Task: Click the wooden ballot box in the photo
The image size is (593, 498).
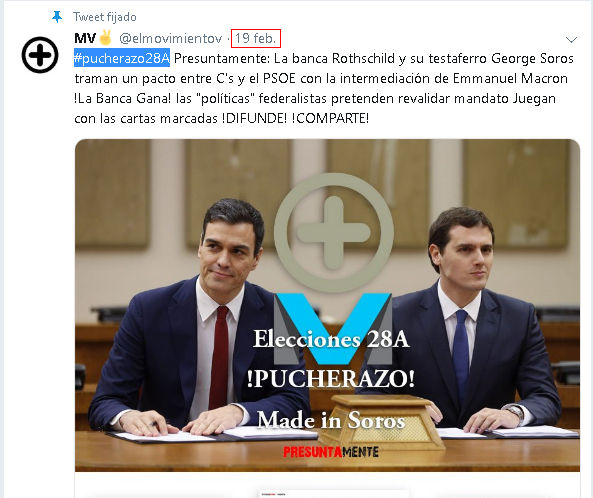Action: tap(381, 422)
